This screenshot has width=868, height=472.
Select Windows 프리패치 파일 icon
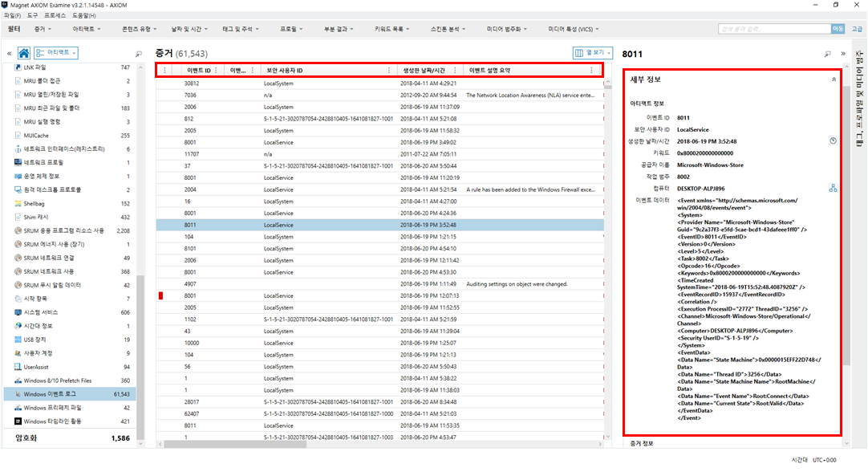pos(18,408)
